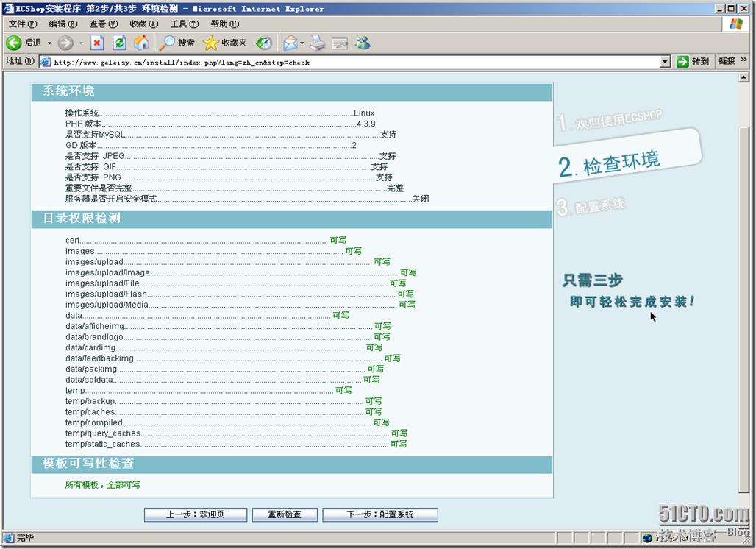Click the temp/compiled directory row
The height and width of the screenshot is (549, 756).
pyautogui.click(x=227, y=422)
